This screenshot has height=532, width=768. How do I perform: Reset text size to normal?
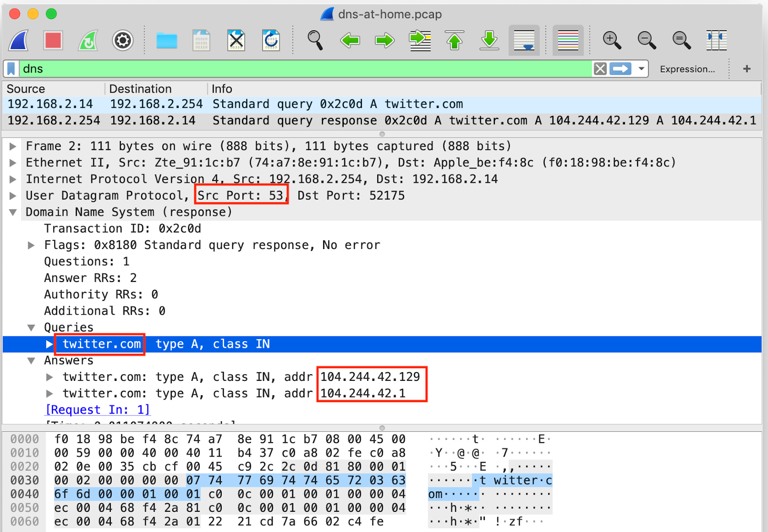click(x=682, y=40)
